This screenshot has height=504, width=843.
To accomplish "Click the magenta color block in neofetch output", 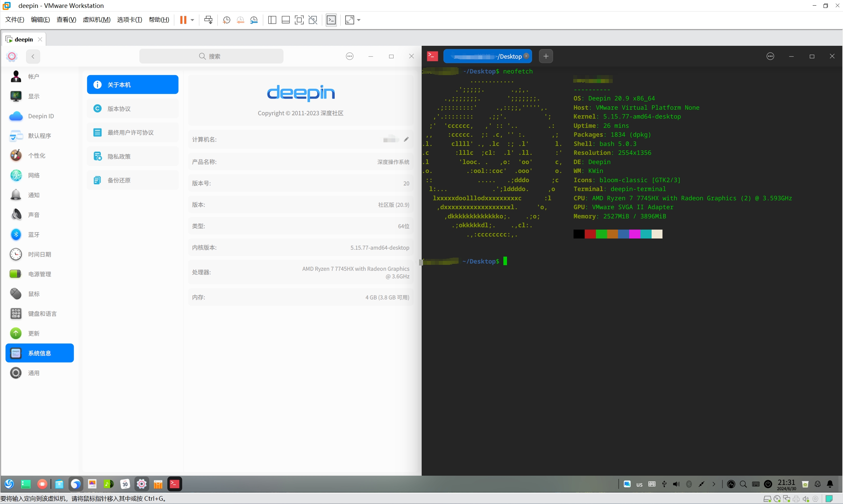I will [635, 234].
